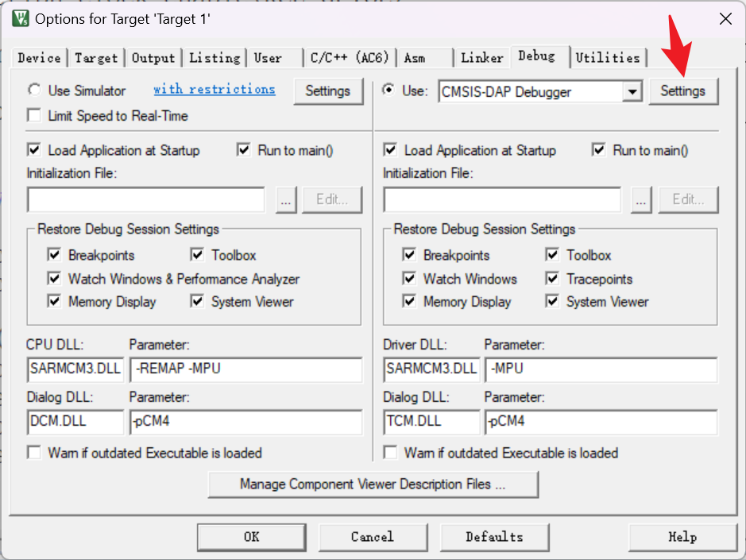The image size is (746, 560).
Task: Browse for simulator initialization file
Action: pos(285,200)
